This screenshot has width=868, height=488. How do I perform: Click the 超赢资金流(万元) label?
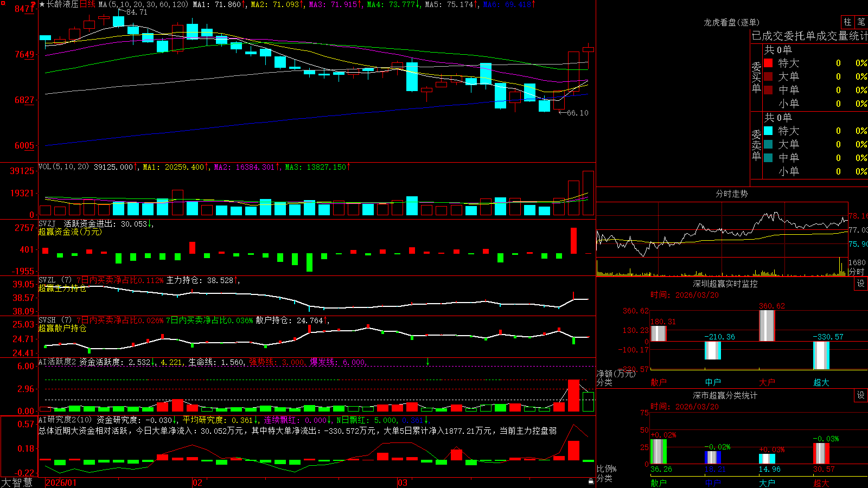pyautogui.click(x=70, y=232)
